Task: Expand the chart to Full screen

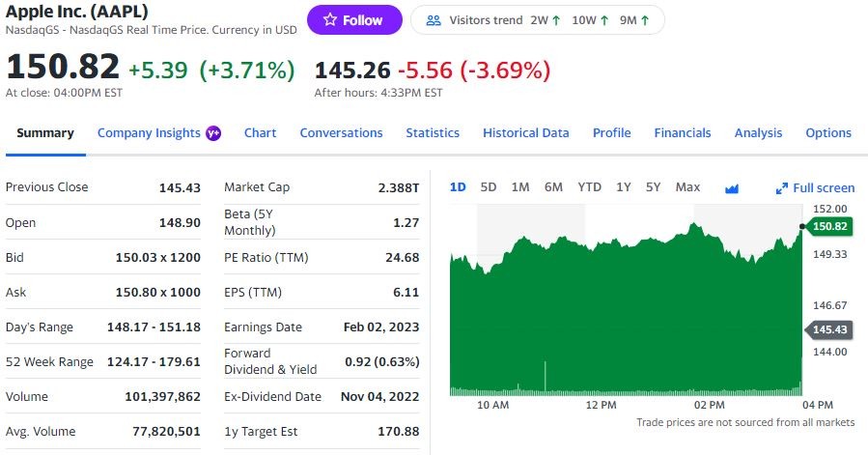Action: 816,187
